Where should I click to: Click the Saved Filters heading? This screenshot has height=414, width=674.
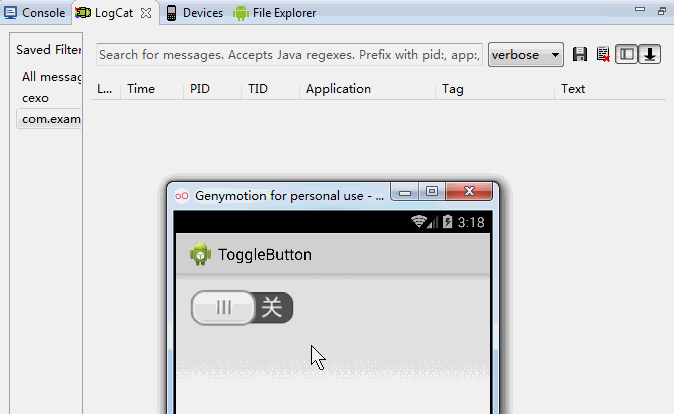coord(49,50)
